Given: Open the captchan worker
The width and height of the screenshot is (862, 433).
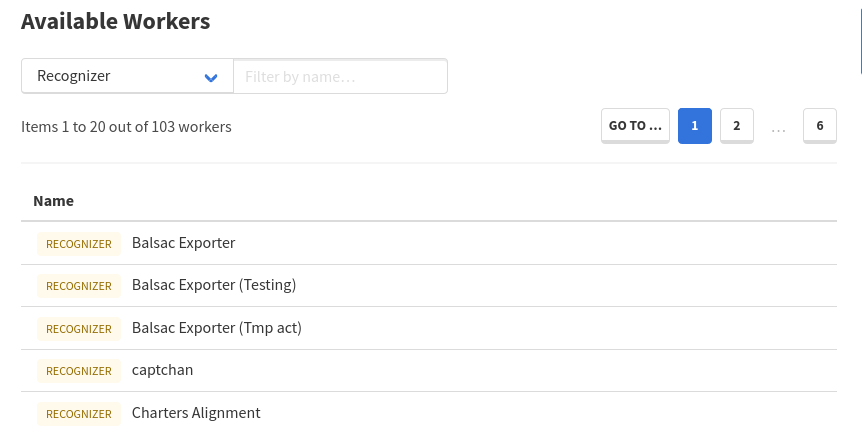Looking at the screenshot, I should click(162, 370).
